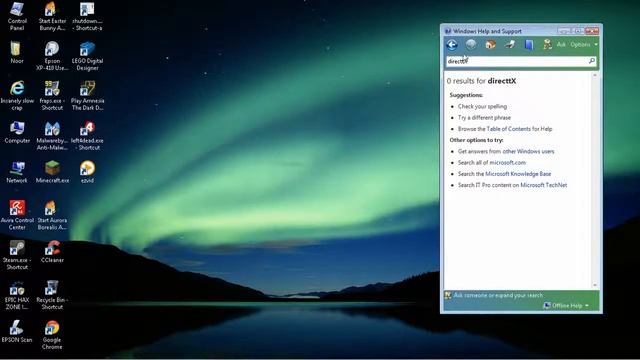Open the microsoft.com search link
Screen dimensions: 640x360
(507, 162)
